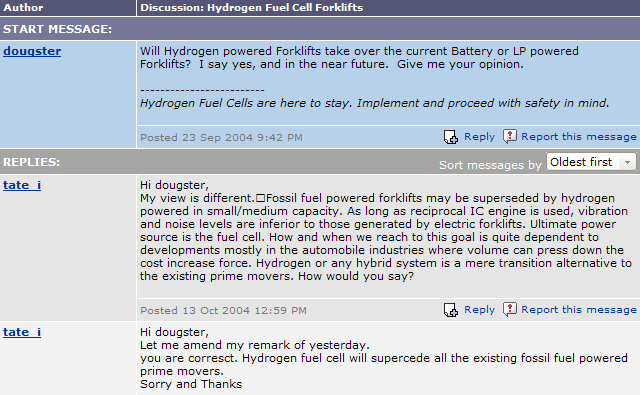Viewport: 640px width, 395px height.
Task: Click the 'Posted 23 Sep 2004 9:42 PM' timestamp
Action: click(221, 138)
